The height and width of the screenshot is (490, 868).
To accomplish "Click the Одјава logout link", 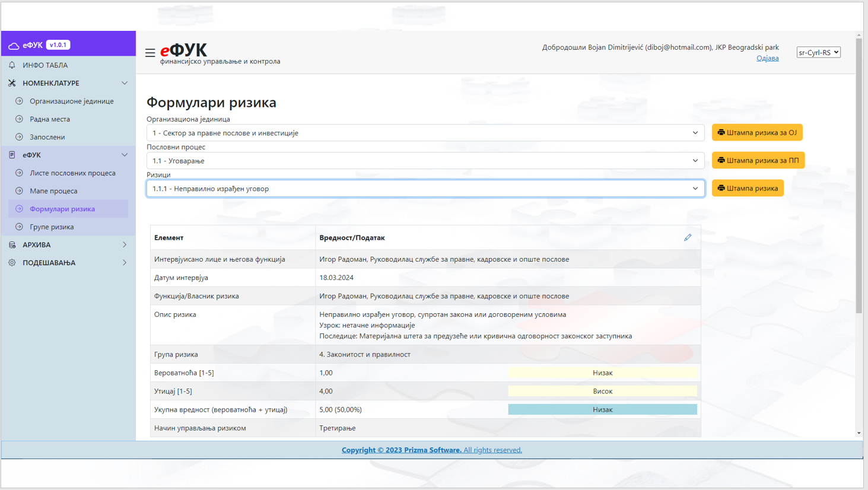I will [x=767, y=58].
